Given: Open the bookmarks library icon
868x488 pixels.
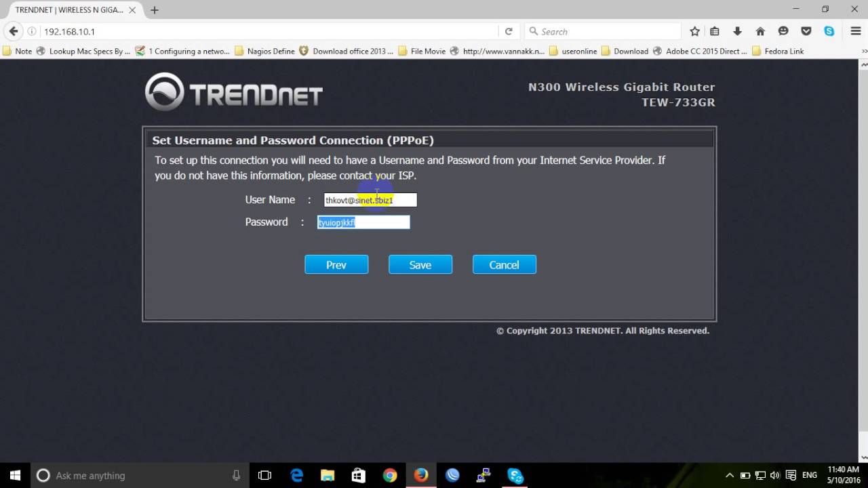Looking at the screenshot, I should 715,31.
